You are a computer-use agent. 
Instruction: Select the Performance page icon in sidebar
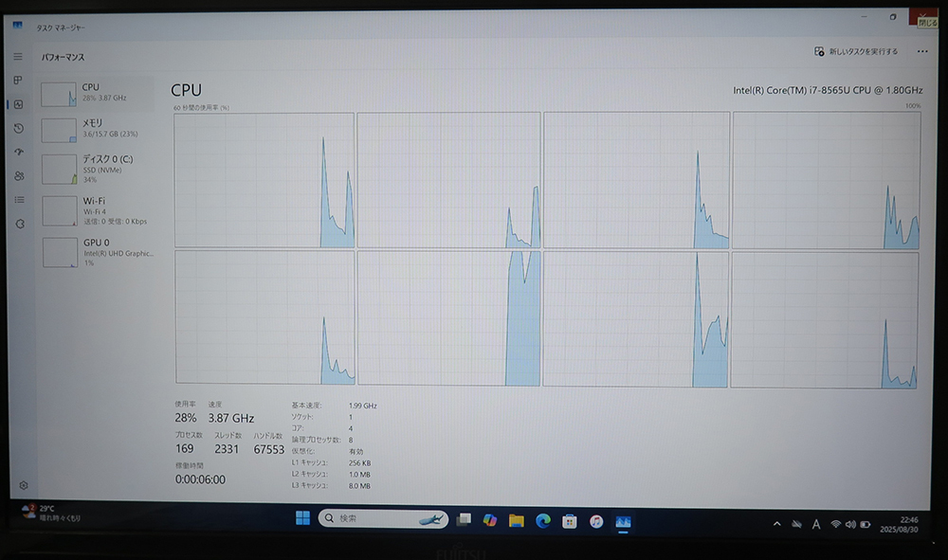19,104
